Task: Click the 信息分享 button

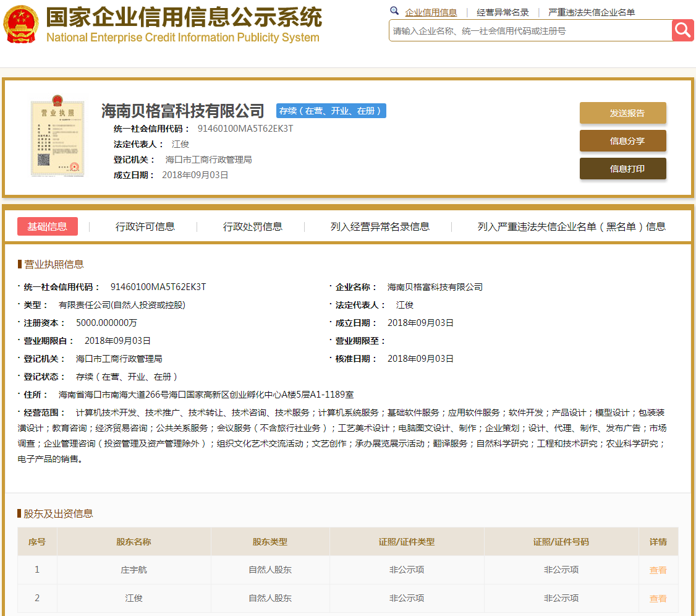Action: click(622, 141)
